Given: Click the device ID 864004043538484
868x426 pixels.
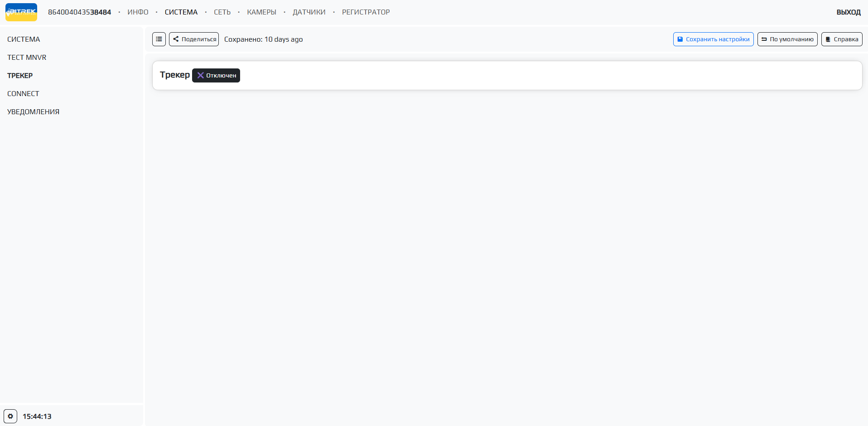Looking at the screenshot, I should point(79,12).
